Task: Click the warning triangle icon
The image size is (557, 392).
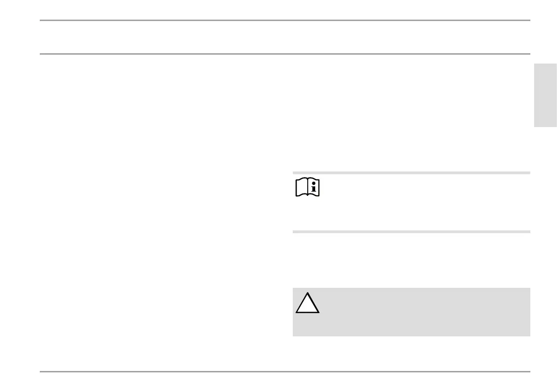Action: [x=308, y=303]
